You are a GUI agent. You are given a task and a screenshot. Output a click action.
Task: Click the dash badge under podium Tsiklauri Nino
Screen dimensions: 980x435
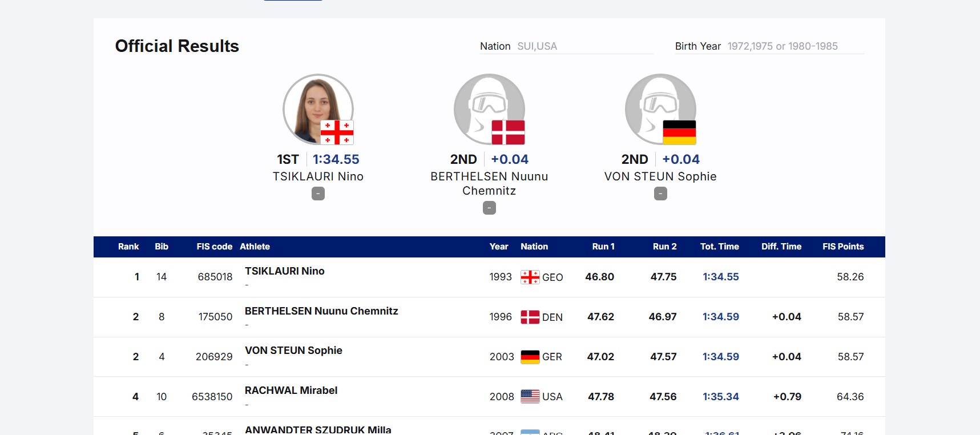[x=318, y=194]
